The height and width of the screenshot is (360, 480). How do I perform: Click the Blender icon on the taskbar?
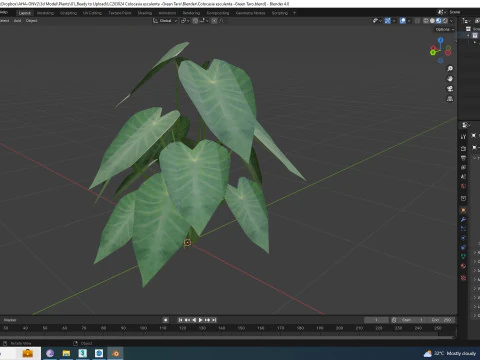[115, 353]
